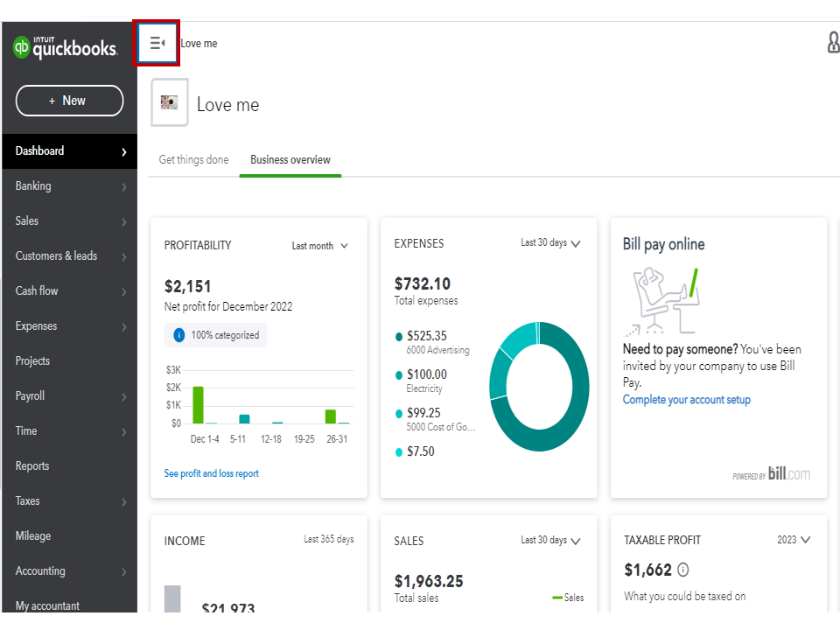Viewport: 840px width, 630px height.
Task: Switch to the Get things done tab
Action: click(193, 160)
